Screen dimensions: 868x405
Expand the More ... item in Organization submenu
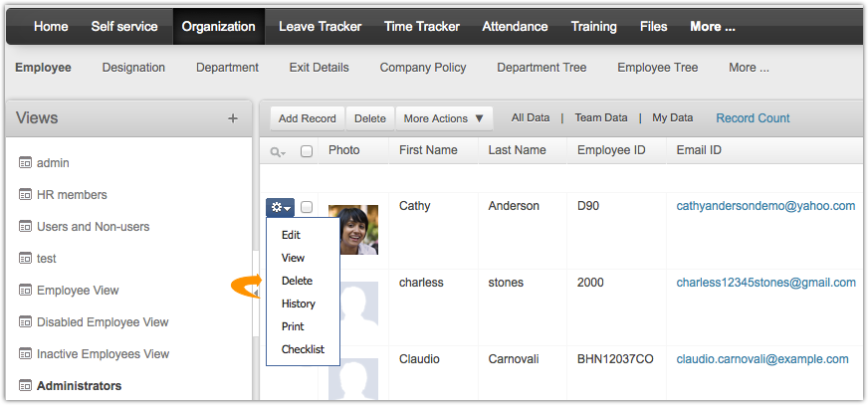pyautogui.click(x=749, y=68)
